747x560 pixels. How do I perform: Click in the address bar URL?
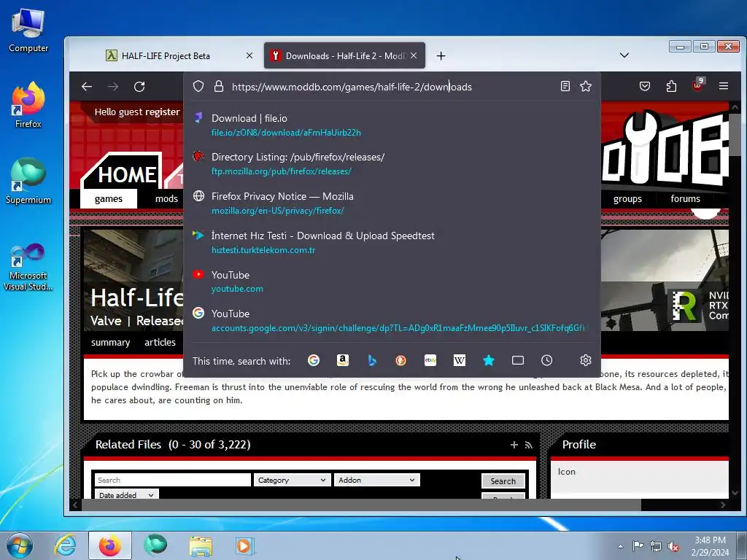click(x=352, y=87)
